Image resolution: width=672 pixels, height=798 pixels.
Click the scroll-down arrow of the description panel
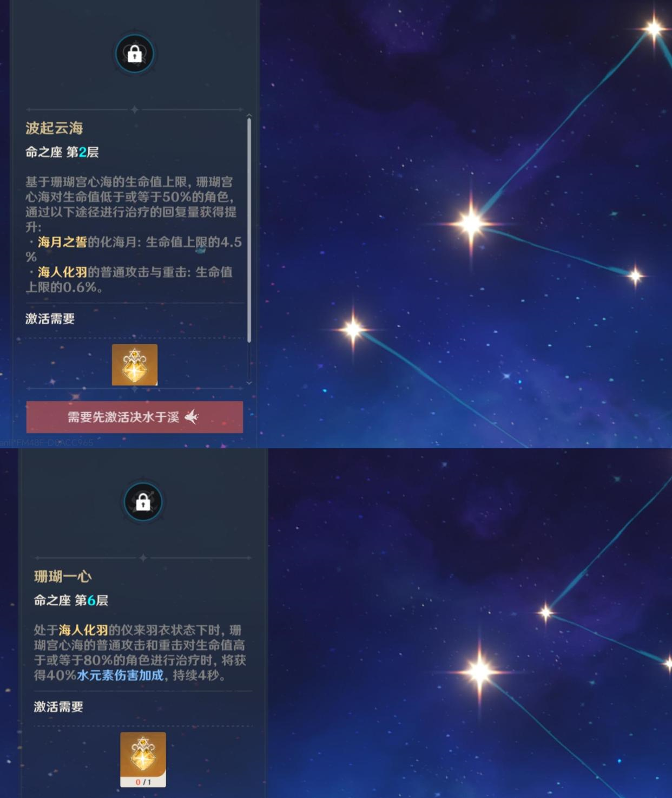tap(249, 383)
